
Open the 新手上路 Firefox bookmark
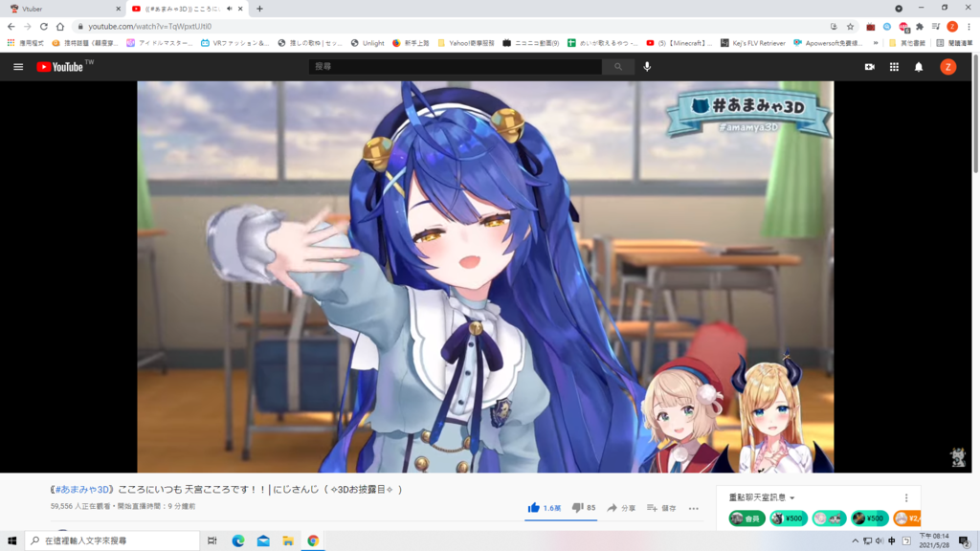tap(411, 43)
